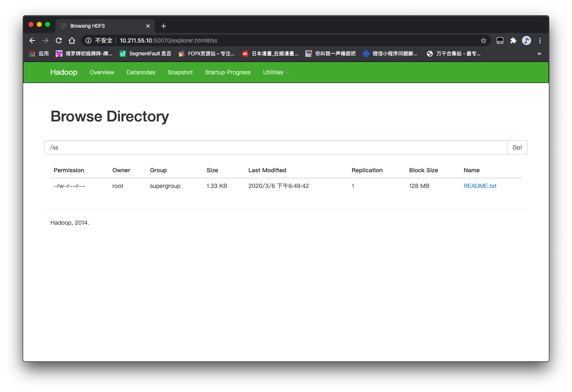Open the 你叫我一声椿庭吧 bookmark
Image resolution: width=572 pixels, height=392 pixels.
330,54
